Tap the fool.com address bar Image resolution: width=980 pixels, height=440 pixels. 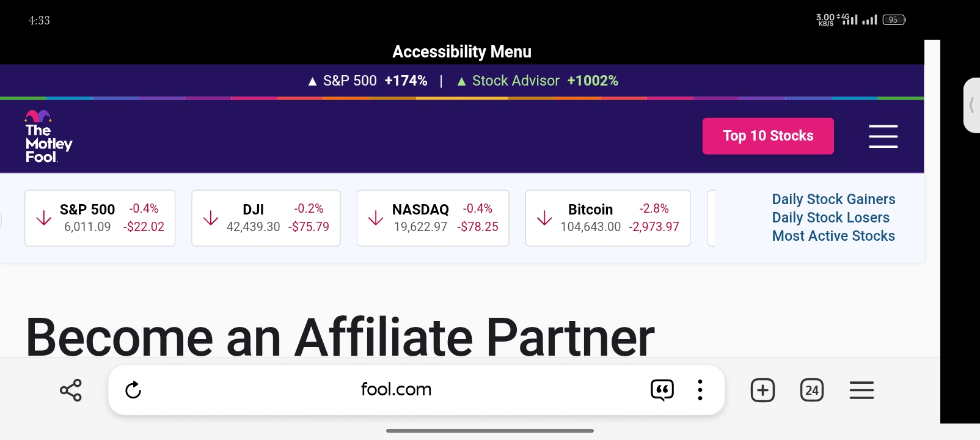coord(396,389)
